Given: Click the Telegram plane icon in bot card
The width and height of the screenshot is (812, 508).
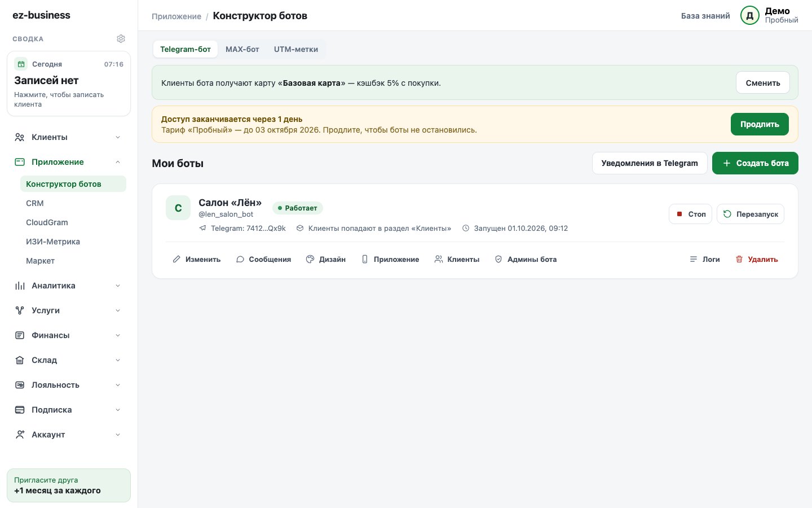Looking at the screenshot, I should pos(202,229).
